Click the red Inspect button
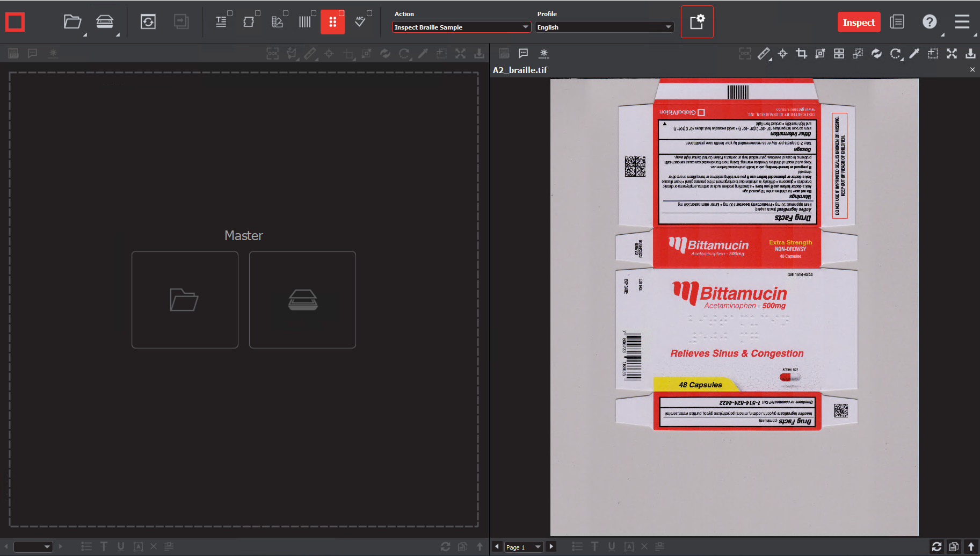The width and height of the screenshot is (980, 556). 859,23
